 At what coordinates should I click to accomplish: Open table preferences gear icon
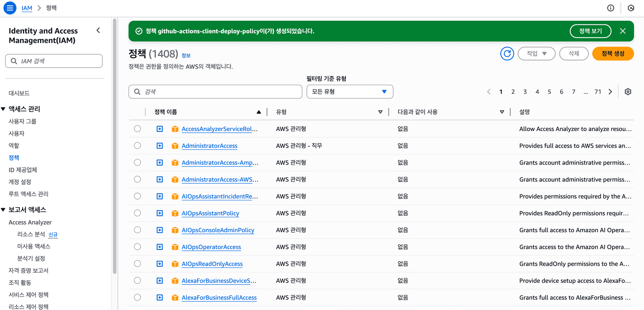point(628,92)
